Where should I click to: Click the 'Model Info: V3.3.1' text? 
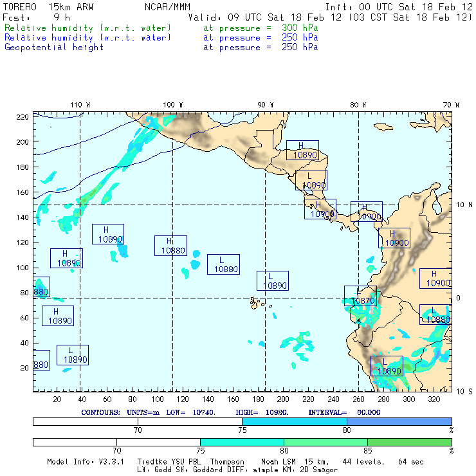tap(86, 462)
